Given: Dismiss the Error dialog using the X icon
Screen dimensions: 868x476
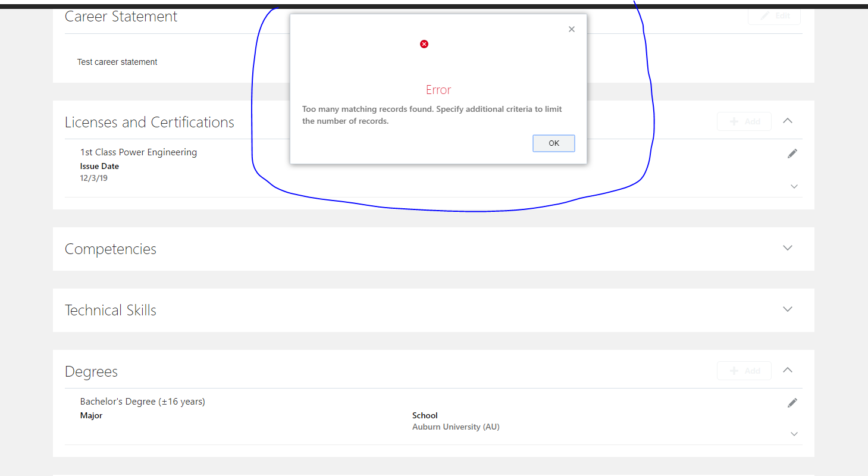Looking at the screenshot, I should pyautogui.click(x=571, y=29).
